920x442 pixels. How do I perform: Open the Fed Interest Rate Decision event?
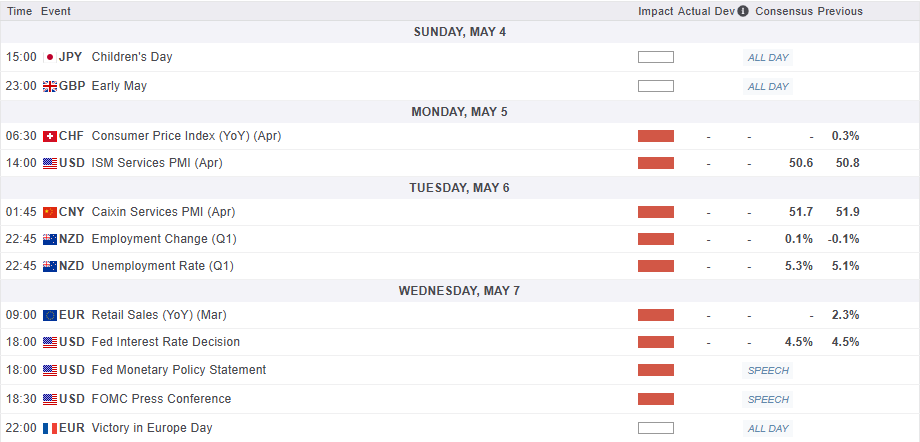click(x=165, y=342)
